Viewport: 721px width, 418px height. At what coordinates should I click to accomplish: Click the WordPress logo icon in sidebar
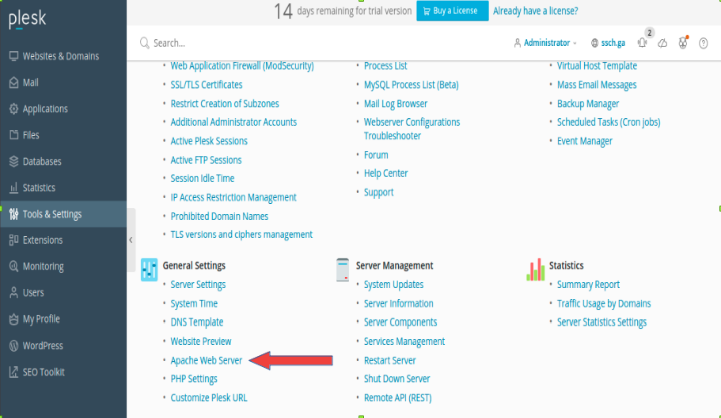coord(14,345)
